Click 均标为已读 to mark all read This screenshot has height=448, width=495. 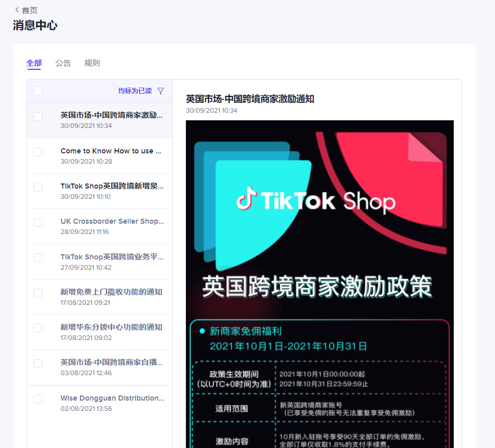coord(135,91)
